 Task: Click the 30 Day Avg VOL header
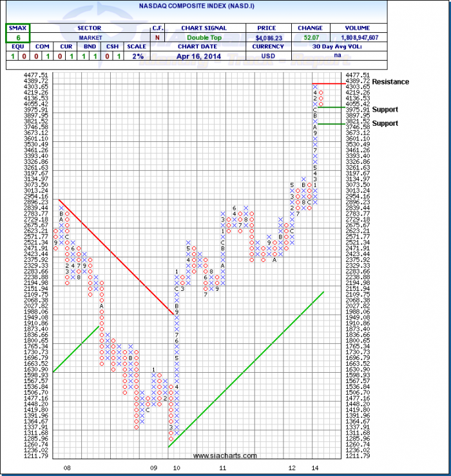(x=356, y=47)
